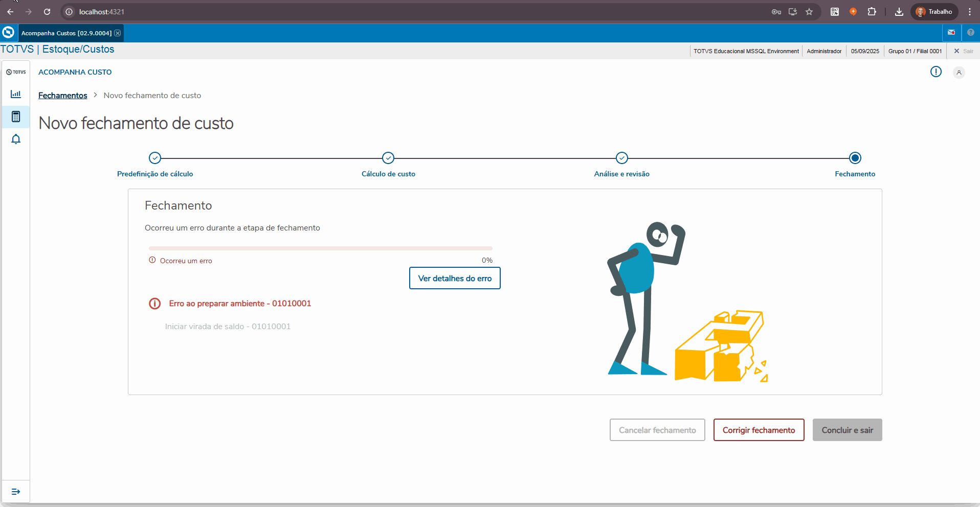Image resolution: width=980 pixels, height=507 pixels.
Task: Close the Acompanha Custos tab
Action: point(118,33)
